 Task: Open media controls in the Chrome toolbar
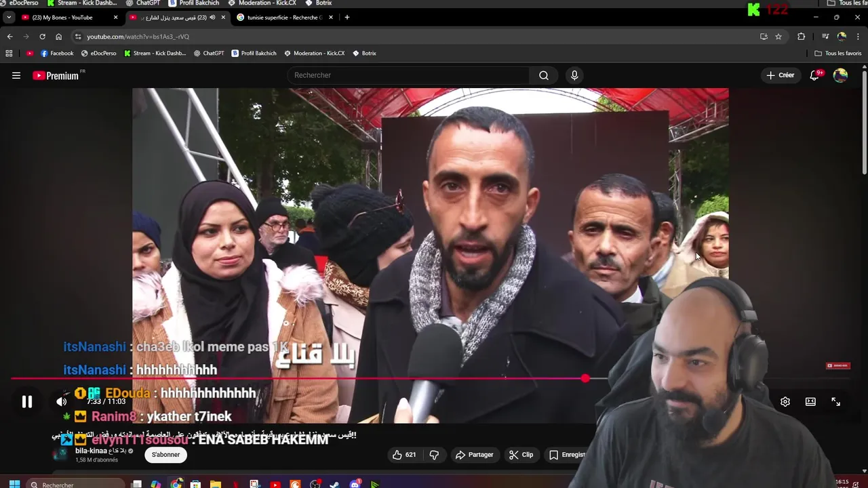[x=825, y=37]
